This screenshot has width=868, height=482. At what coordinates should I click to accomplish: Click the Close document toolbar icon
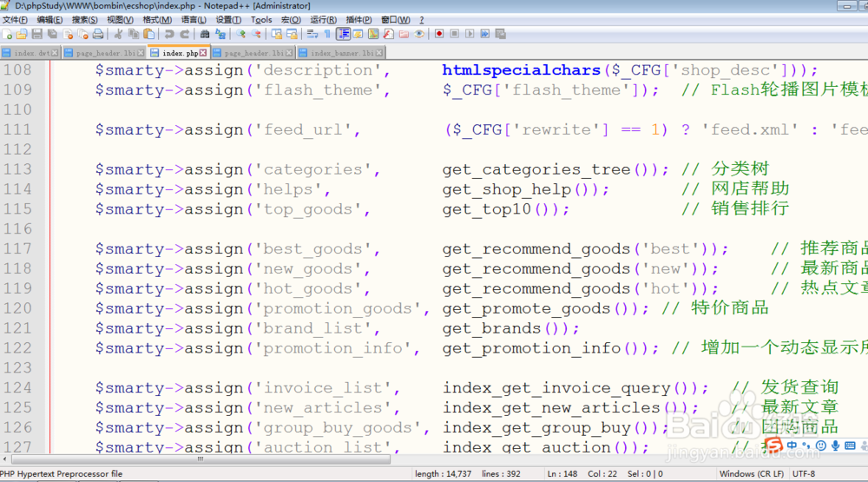(x=68, y=34)
